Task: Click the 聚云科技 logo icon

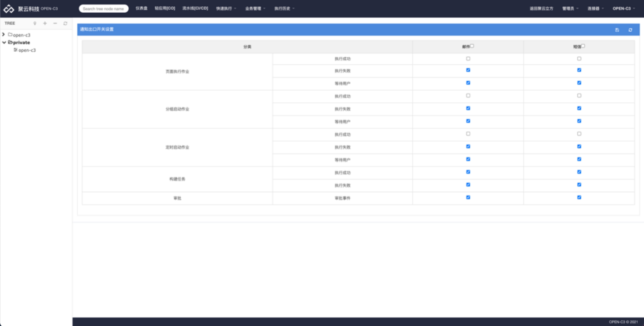Action: click(x=9, y=9)
